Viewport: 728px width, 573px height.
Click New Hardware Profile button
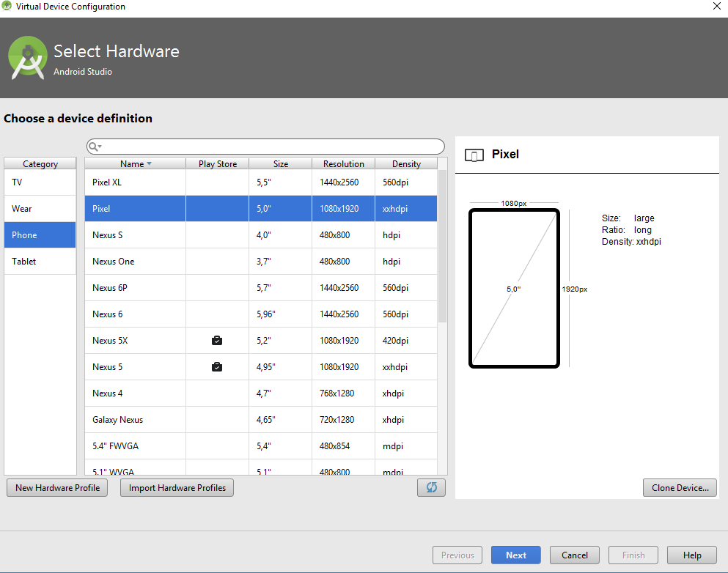[x=57, y=487]
